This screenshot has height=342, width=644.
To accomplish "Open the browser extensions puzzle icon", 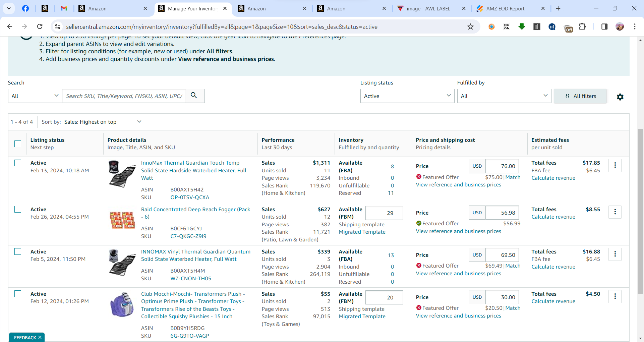I will tap(583, 26).
